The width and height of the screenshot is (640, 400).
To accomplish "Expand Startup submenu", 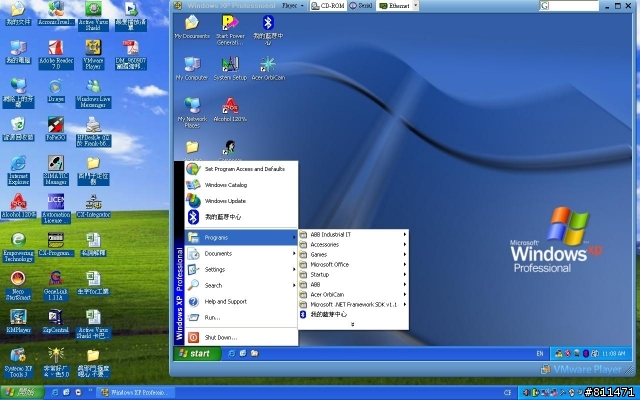I will [x=353, y=274].
